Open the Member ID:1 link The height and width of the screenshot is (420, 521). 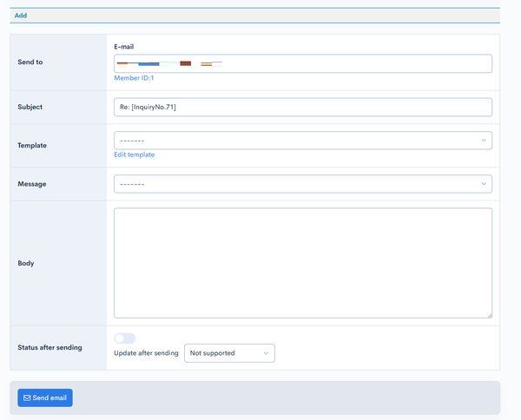[x=134, y=78]
